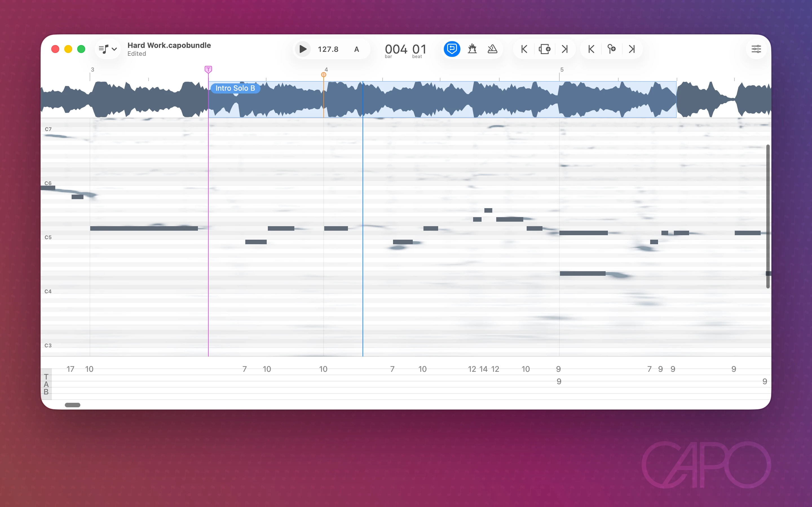Jump to previous marker
Viewport: 812px width, 507px height.
591,49
